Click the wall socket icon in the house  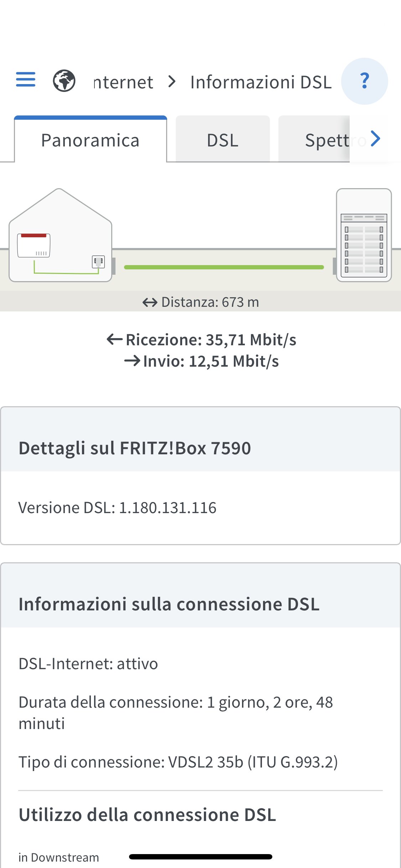tap(98, 262)
